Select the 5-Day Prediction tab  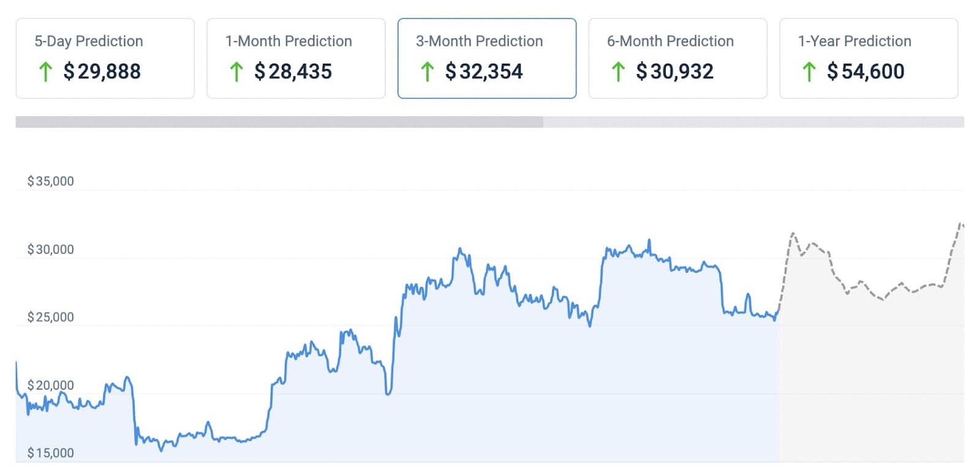coord(105,58)
